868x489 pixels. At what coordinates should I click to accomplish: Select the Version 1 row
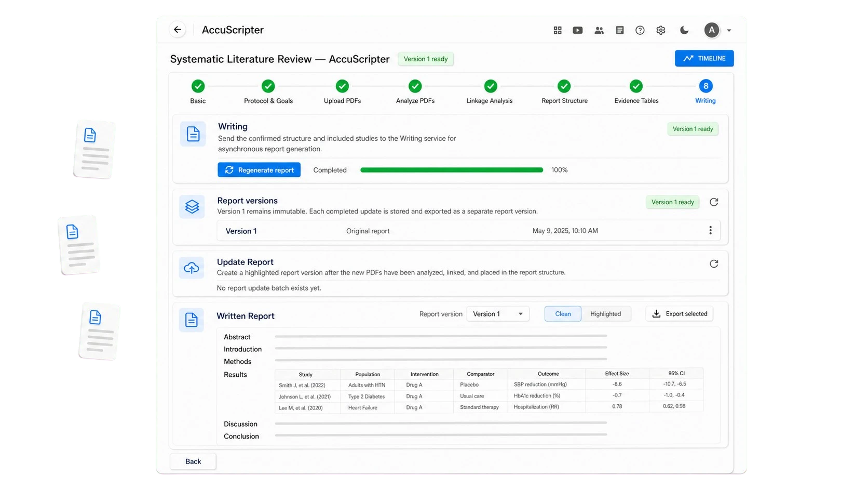468,231
